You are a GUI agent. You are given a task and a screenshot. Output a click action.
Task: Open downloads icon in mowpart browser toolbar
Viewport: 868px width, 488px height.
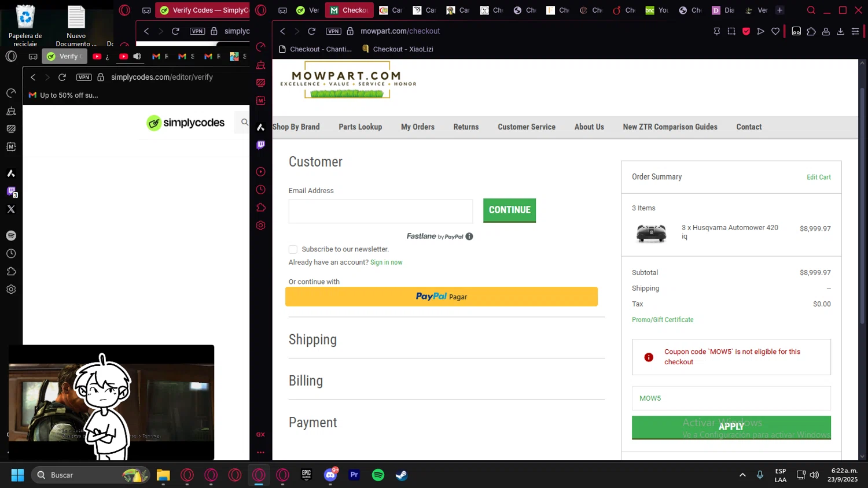tap(840, 31)
